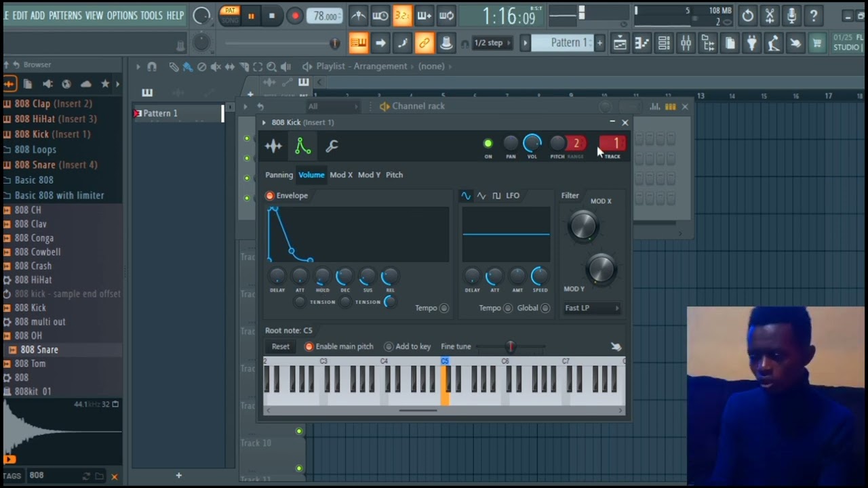Click the loop recording icon
868x488 pixels.
click(x=446, y=16)
